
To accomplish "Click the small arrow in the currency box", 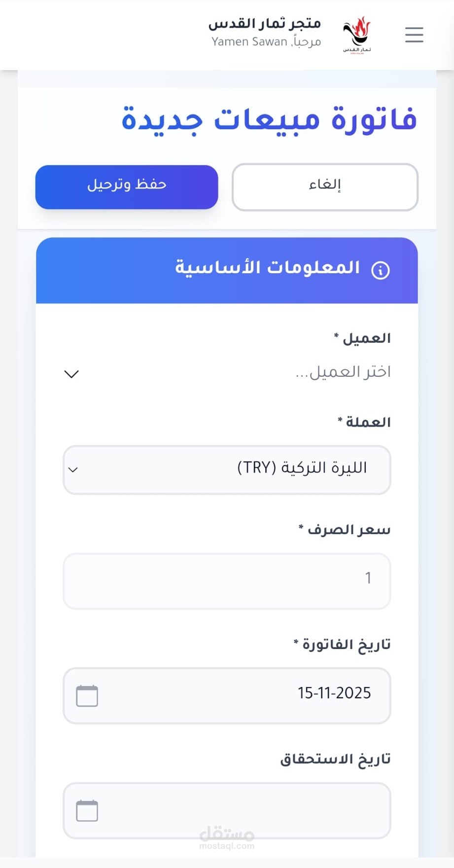I will pyautogui.click(x=73, y=470).
